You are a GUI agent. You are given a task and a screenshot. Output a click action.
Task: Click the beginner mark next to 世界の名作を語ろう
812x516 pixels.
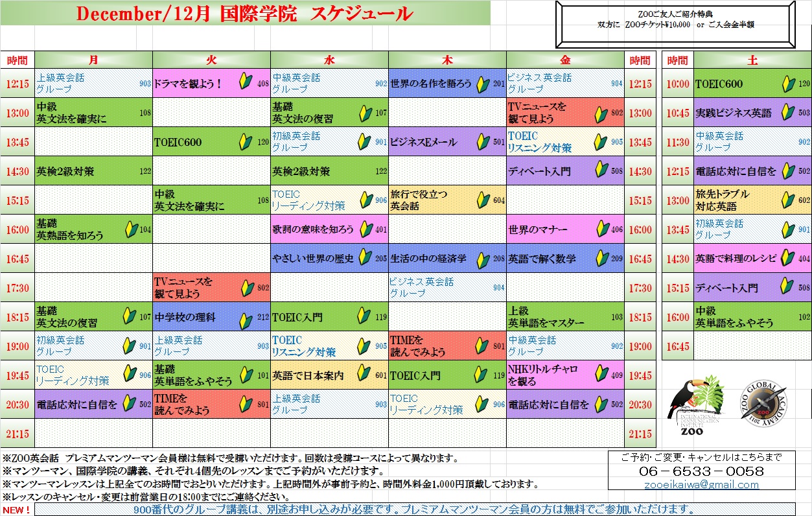coord(482,84)
